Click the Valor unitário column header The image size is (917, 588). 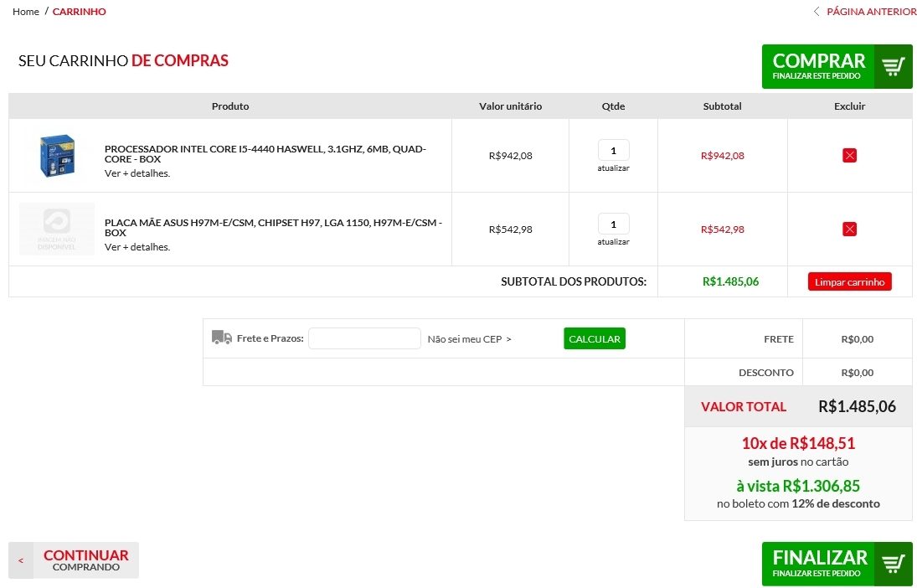[511, 106]
